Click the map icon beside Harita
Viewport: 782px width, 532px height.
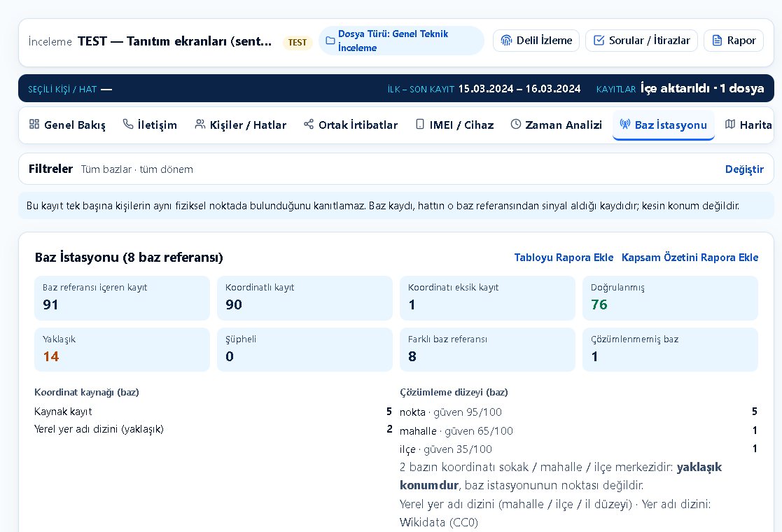[730, 124]
